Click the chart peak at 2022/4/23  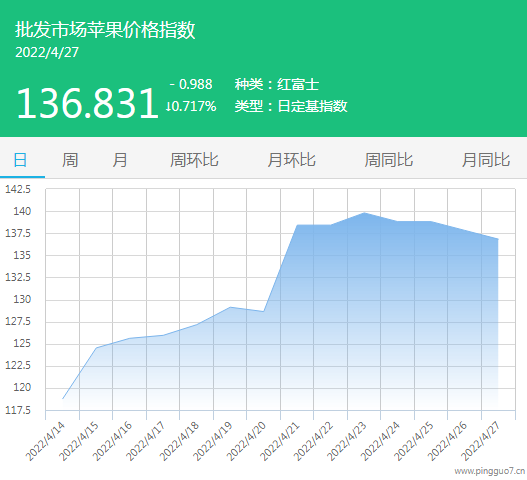click(x=364, y=213)
